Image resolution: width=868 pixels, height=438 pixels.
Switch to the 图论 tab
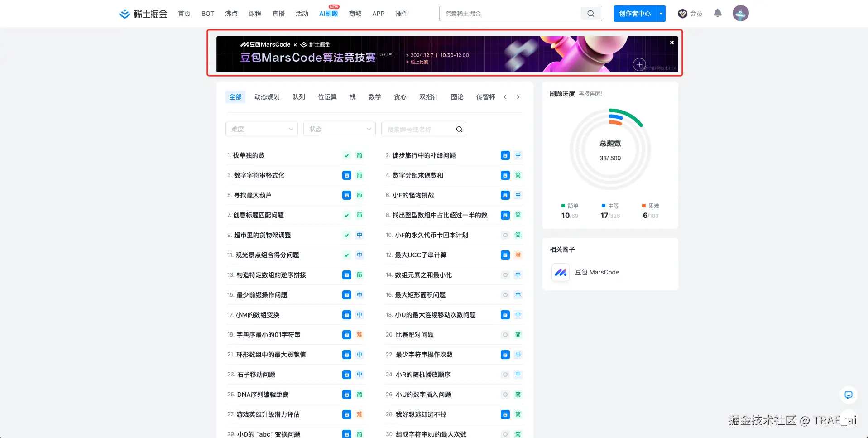coord(457,97)
